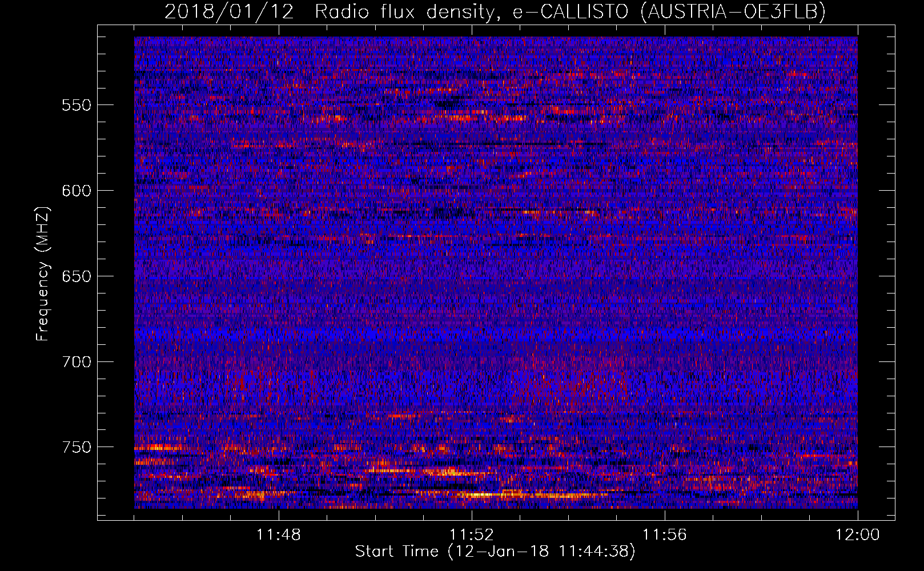Click the 11:52 time tick label

[x=472, y=535]
